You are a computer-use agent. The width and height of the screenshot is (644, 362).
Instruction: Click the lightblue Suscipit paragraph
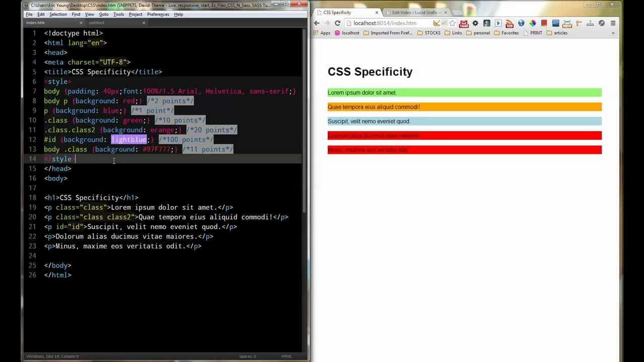(464, 121)
